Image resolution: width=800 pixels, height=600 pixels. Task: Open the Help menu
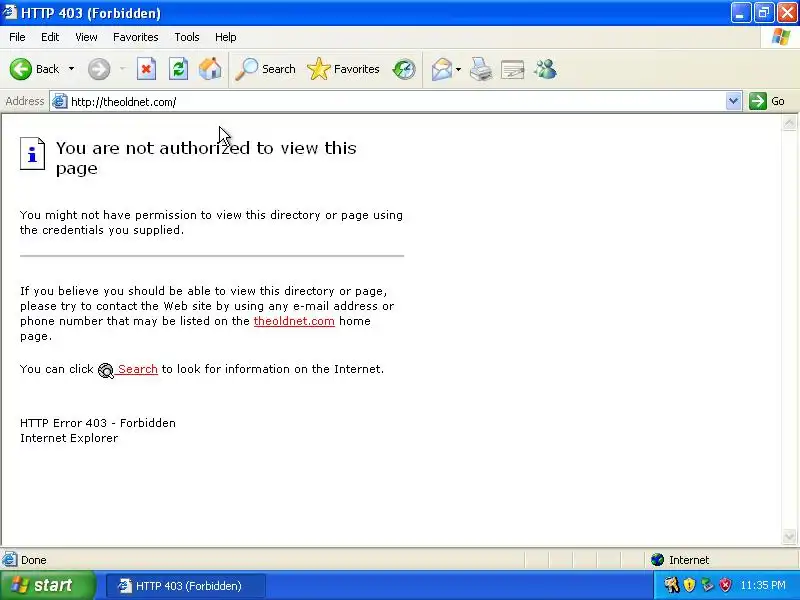pyautogui.click(x=226, y=37)
